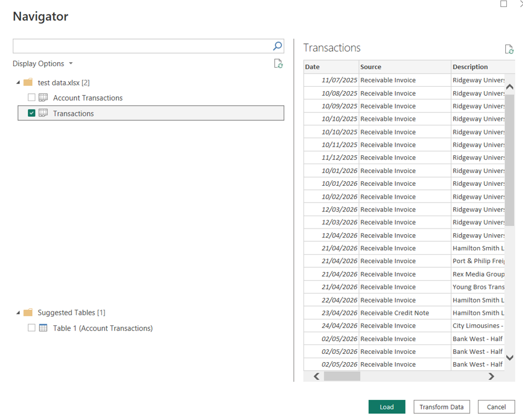Click the date cell 10/02/2026

point(331,196)
